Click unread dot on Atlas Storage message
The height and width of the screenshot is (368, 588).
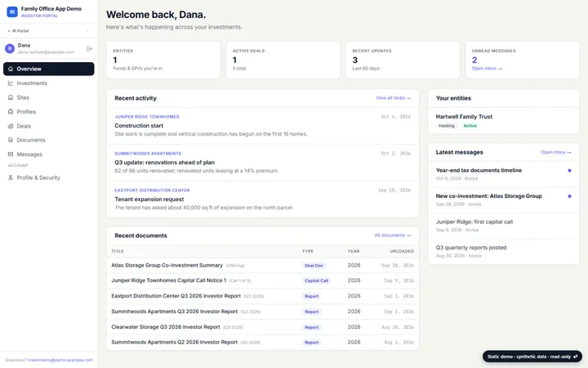point(569,196)
